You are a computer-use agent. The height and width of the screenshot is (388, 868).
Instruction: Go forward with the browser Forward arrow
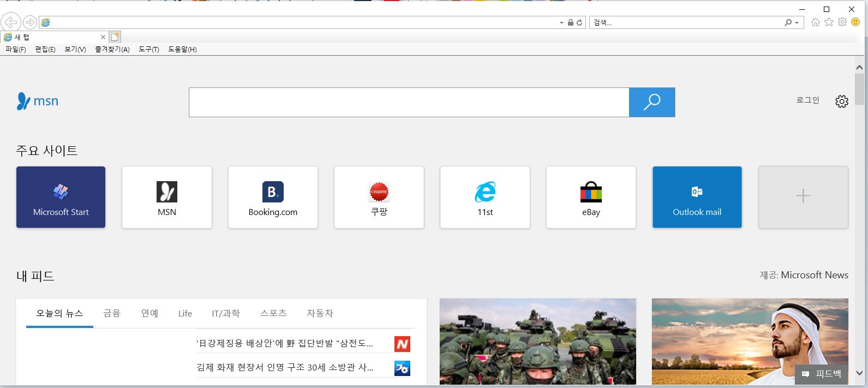coord(30,22)
